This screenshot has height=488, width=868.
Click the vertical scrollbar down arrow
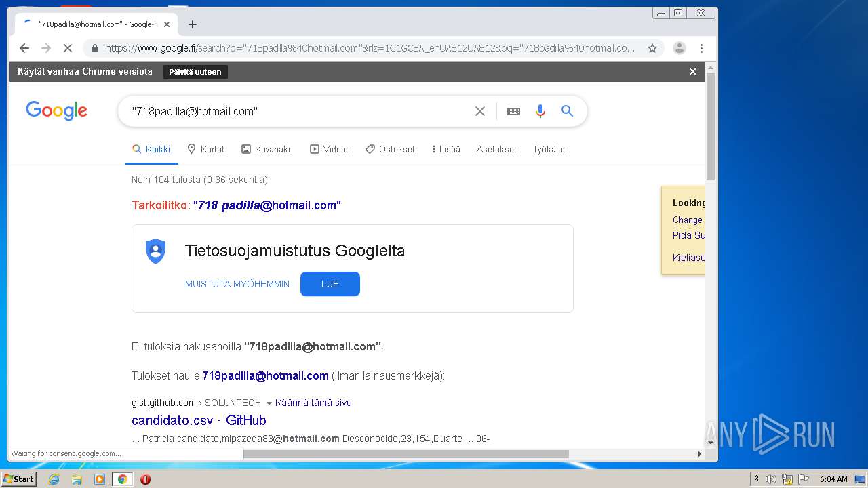711,443
